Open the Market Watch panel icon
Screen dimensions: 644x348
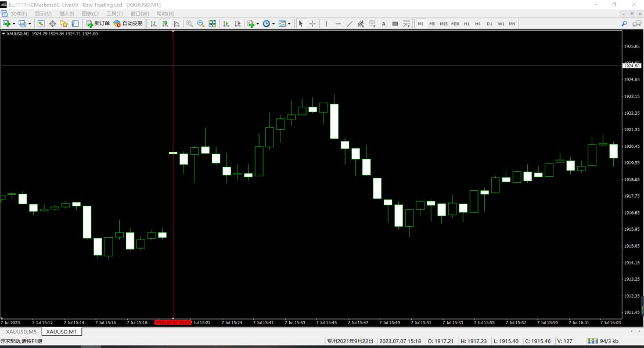[41, 24]
